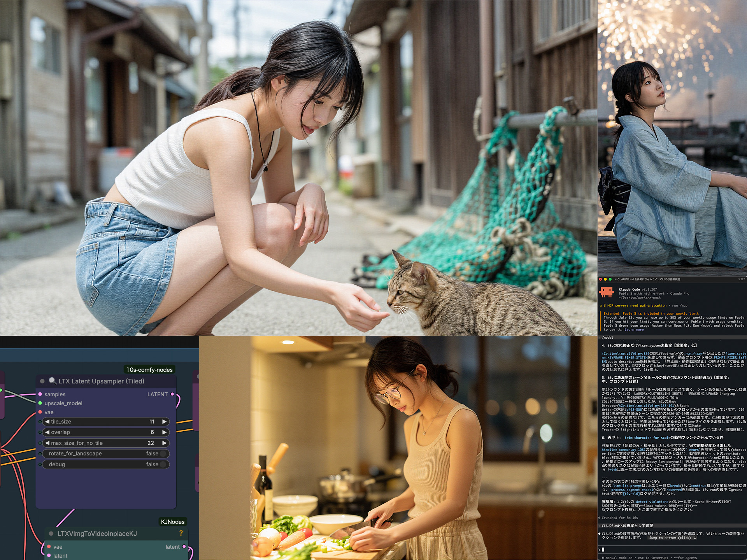Viewport: 747px width, 560px height.
Task: Click the latent output socket on the KJ node
Action: tap(184, 547)
